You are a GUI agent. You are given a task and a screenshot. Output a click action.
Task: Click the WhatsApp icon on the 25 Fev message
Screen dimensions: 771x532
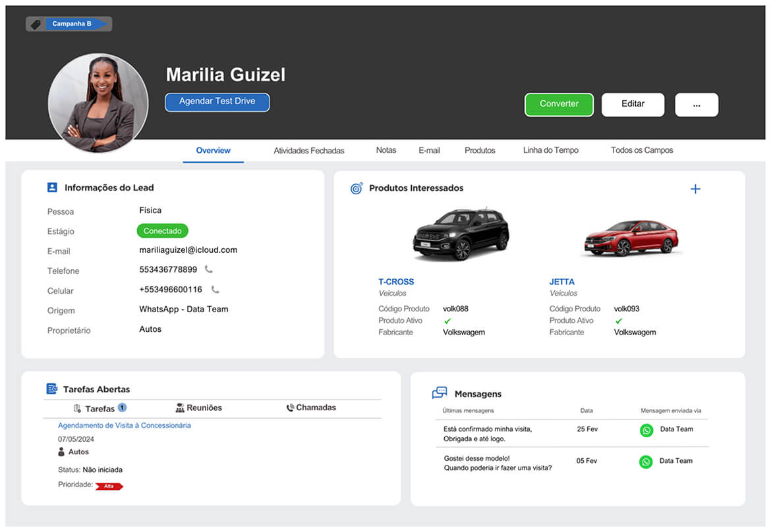pyautogui.click(x=646, y=431)
